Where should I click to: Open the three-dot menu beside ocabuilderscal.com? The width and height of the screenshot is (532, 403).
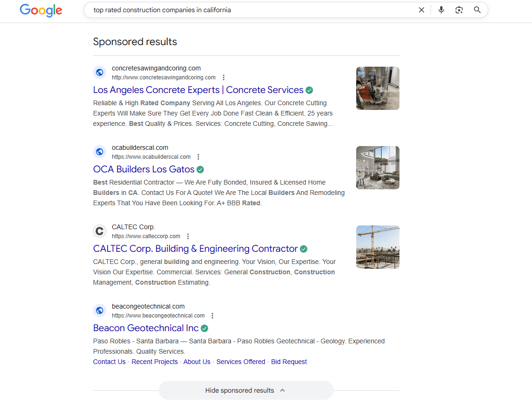[198, 156]
